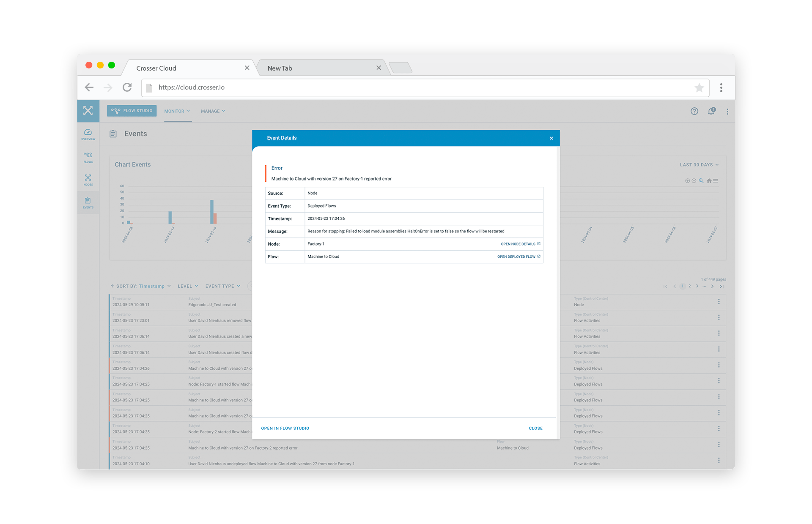Click the Events page heading icon
Screen dimensions: 812x524
(113, 134)
